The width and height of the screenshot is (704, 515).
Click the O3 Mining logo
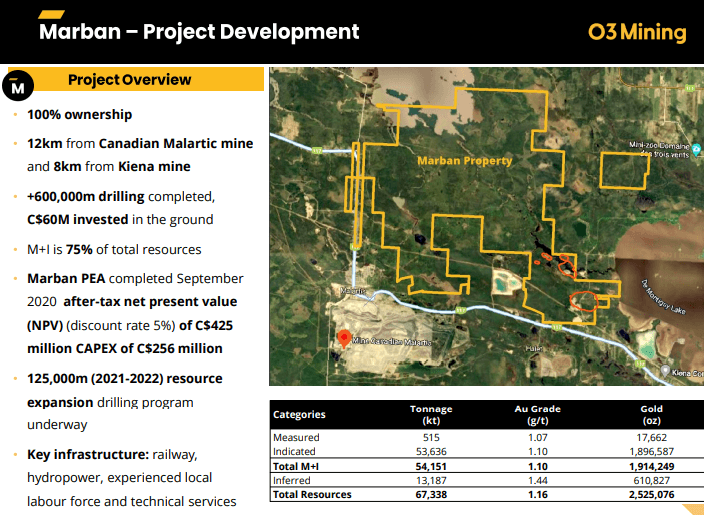(637, 32)
